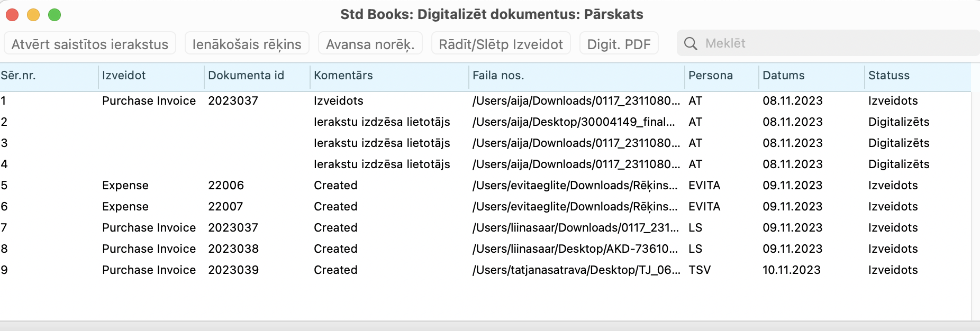Viewport: 980px width, 331px height.
Task: Click the Ienākošais rēķins button
Action: [x=247, y=44]
